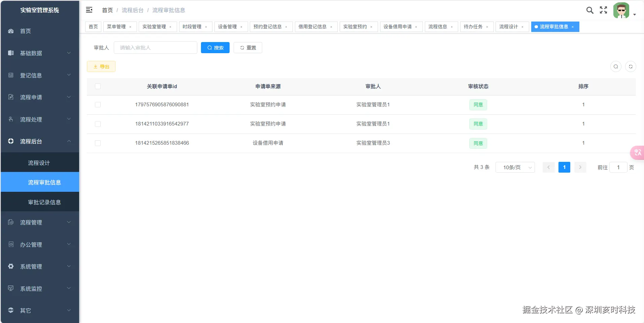Close the 预约登记信息 tab

[x=286, y=27]
